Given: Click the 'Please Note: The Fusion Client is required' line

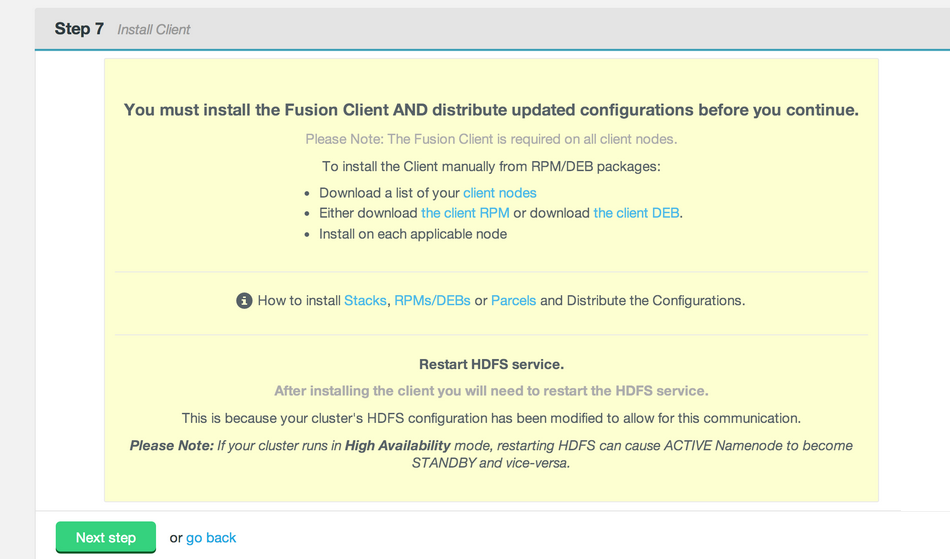Looking at the screenshot, I should click(x=491, y=139).
